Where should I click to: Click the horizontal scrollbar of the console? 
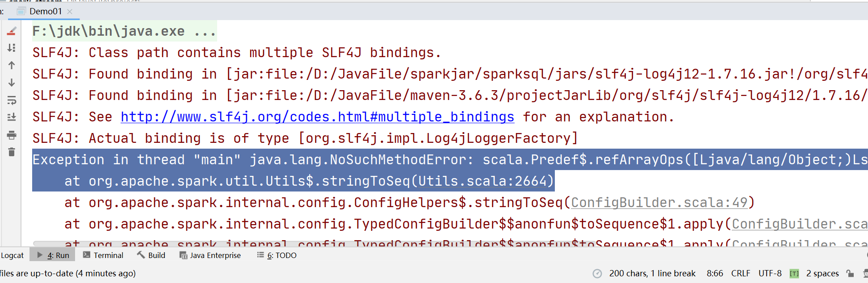(447, 244)
